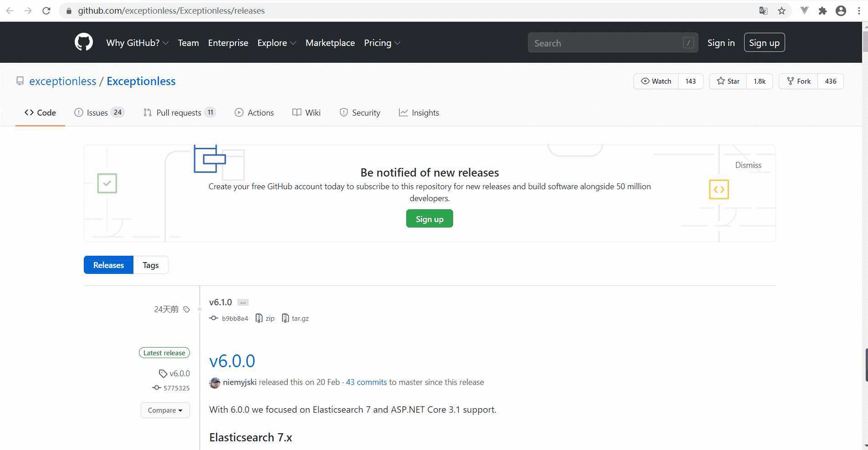Screen dimensions: 868x450
Task: Open niemyjski's profile link
Action: pos(240,383)
